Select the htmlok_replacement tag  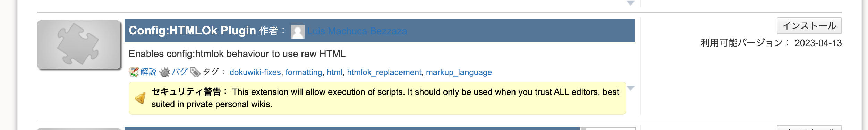384,72
